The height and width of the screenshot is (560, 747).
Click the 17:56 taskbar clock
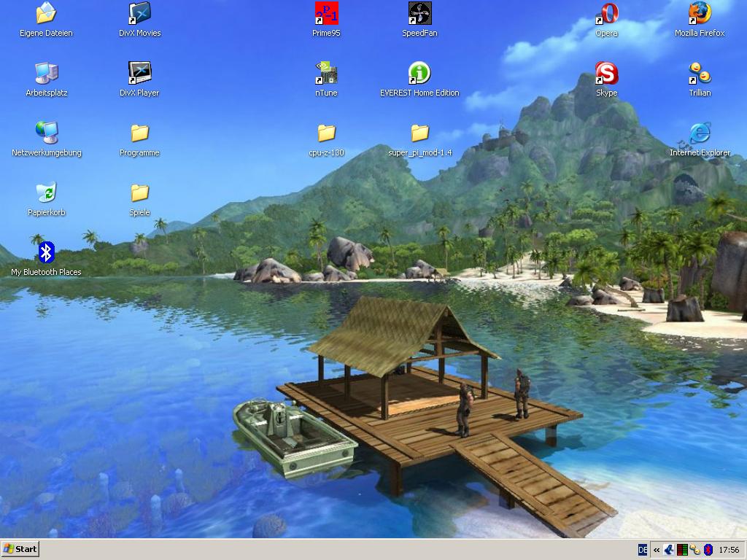click(729, 550)
